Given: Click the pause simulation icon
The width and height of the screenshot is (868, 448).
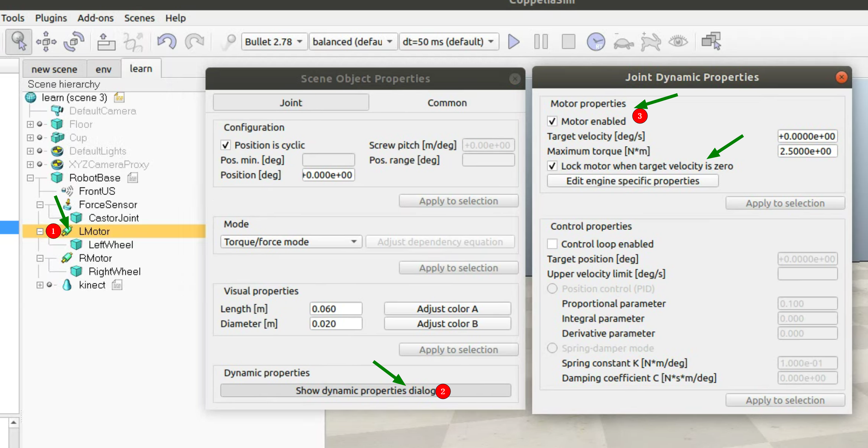Looking at the screenshot, I should point(541,41).
